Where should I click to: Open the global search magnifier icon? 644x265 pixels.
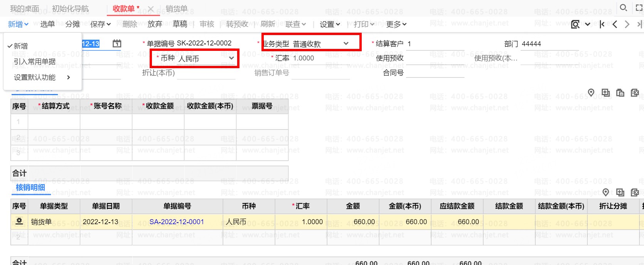pyautogui.click(x=623, y=7)
